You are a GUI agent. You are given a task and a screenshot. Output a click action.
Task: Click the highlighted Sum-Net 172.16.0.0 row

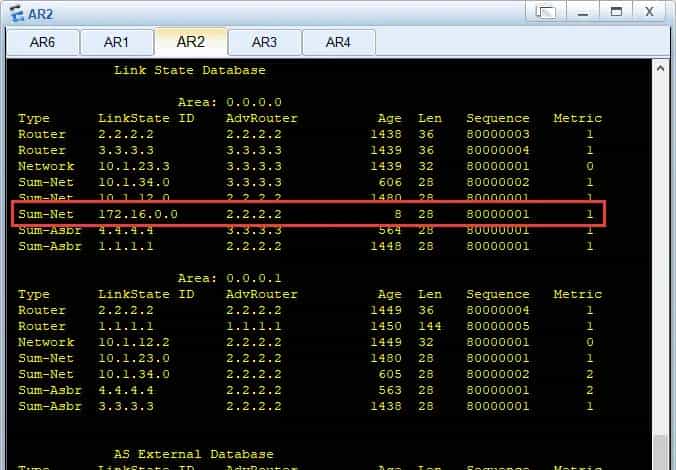point(309,214)
